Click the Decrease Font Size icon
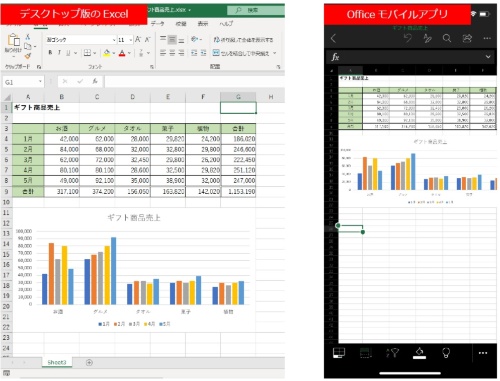The height and width of the screenshot is (381, 500). point(148,40)
